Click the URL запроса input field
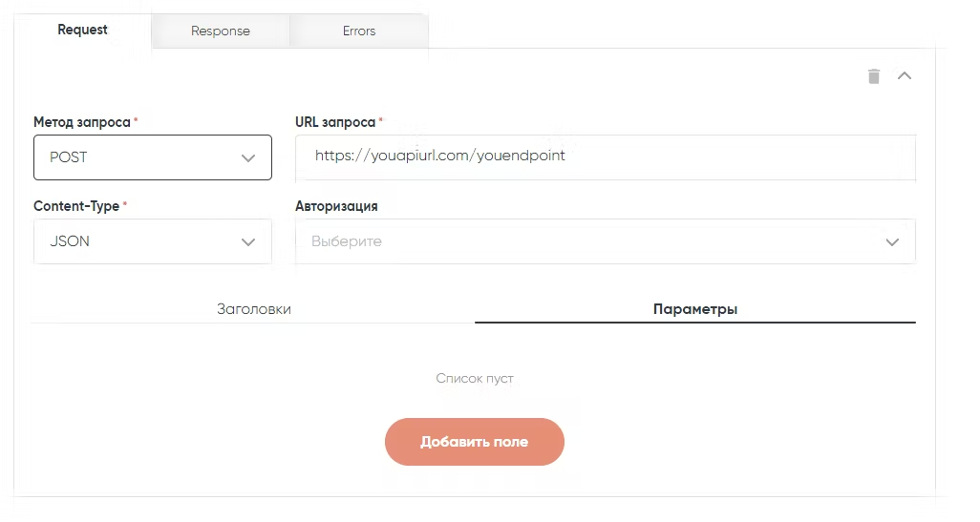Viewport: 980px width, 522px height. click(x=605, y=156)
